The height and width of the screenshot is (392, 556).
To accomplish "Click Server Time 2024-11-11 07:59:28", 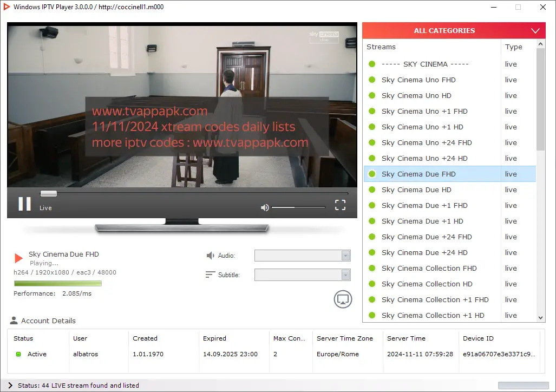I will tap(420, 354).
